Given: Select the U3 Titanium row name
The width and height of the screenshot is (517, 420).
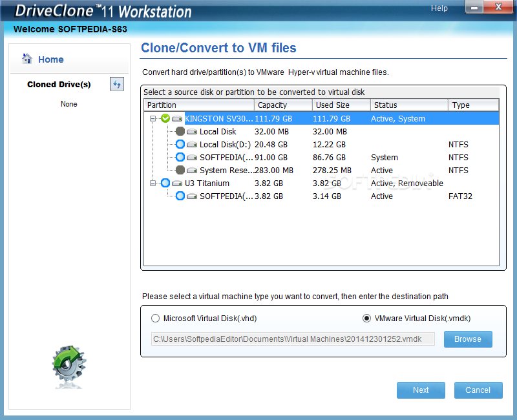Looking at the screenshot, I should tap(207, 184).
